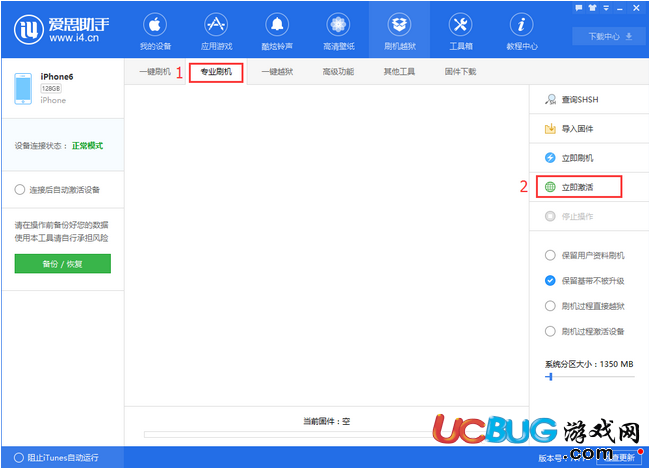Switch to 一键刷机 tab

pyautogui.click(x=155, y=72)
